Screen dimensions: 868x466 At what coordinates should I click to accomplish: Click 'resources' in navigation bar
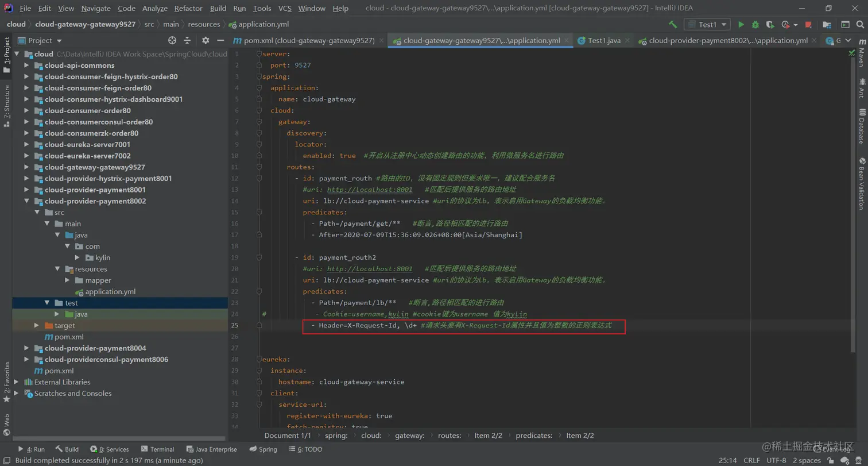(x=203, y=24)
